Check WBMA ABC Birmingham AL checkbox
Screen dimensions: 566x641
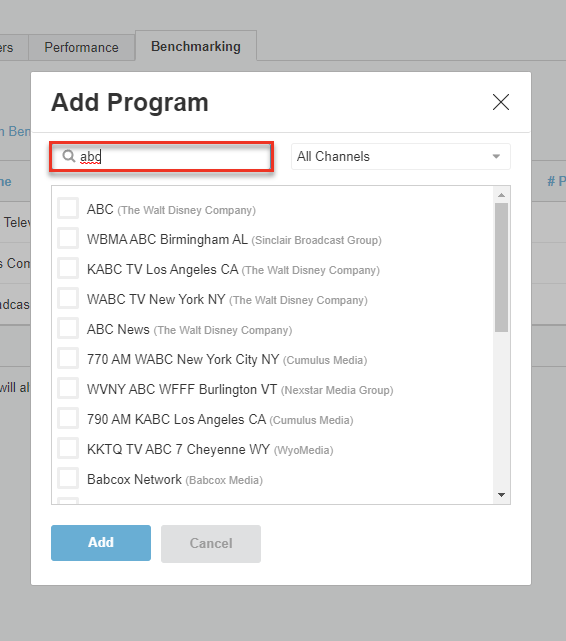coord(68,238)
